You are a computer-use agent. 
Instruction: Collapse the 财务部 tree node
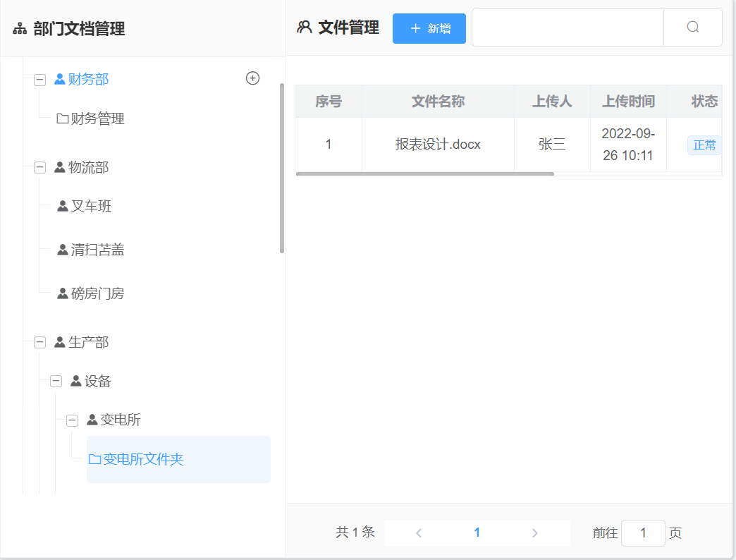pos(40,80)
